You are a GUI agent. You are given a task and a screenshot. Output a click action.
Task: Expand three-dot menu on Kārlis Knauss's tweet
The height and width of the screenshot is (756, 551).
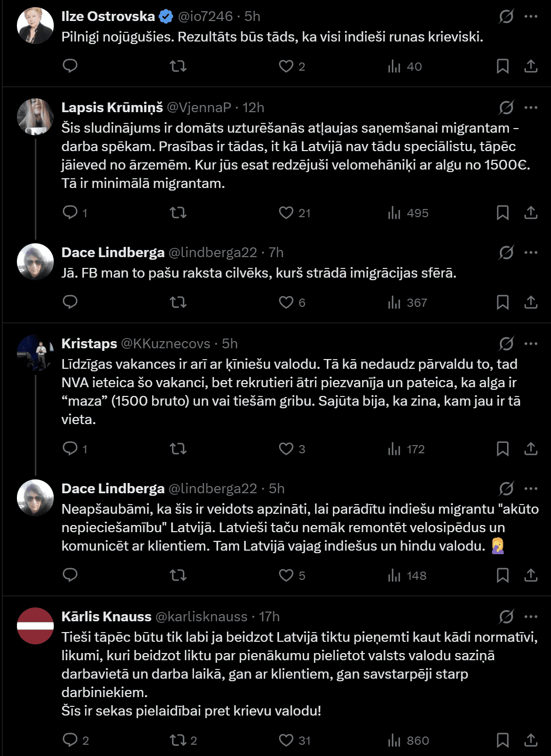(x=531, y=616)
